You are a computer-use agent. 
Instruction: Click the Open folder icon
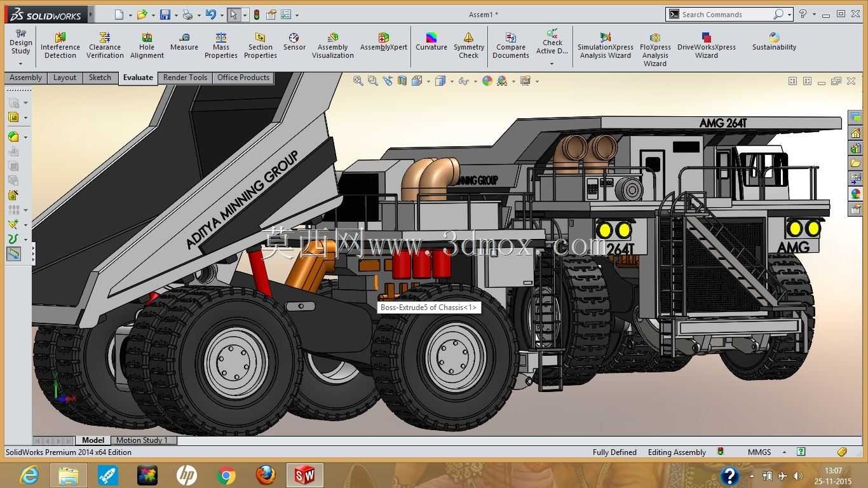coord(142,15)
